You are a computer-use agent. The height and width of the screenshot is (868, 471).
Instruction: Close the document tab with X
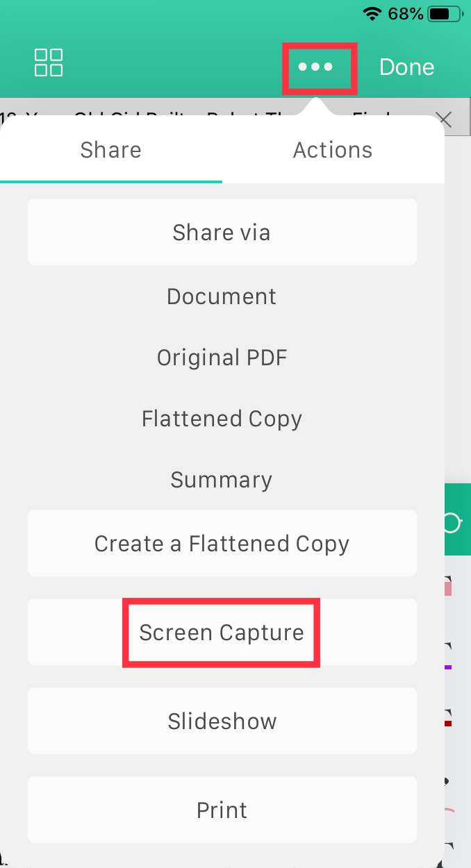445,119
